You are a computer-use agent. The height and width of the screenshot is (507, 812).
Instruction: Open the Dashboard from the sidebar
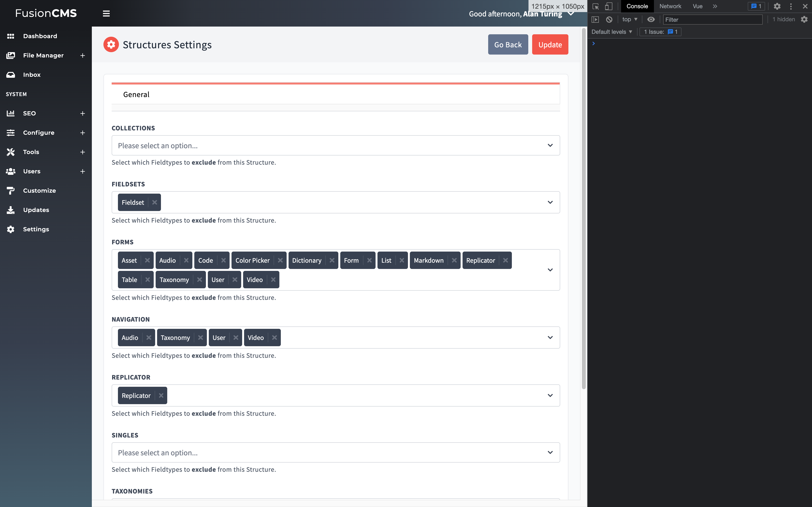click(11, 36)
